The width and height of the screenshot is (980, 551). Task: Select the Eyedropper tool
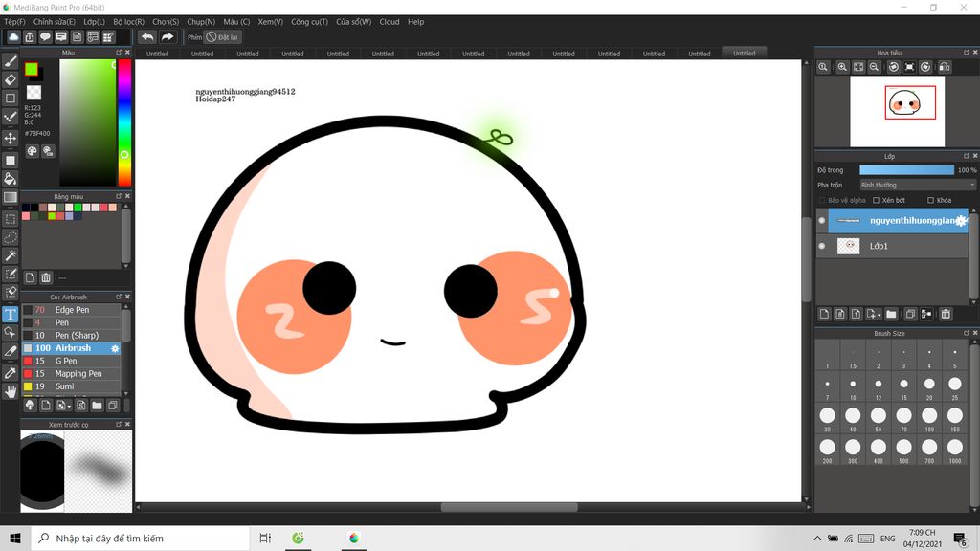pos(11,373)
